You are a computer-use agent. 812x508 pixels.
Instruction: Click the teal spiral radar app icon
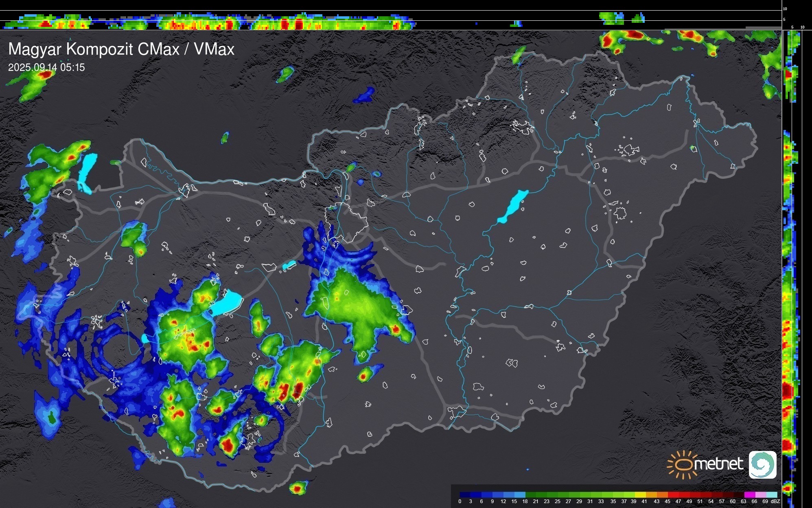click(762, 464)
